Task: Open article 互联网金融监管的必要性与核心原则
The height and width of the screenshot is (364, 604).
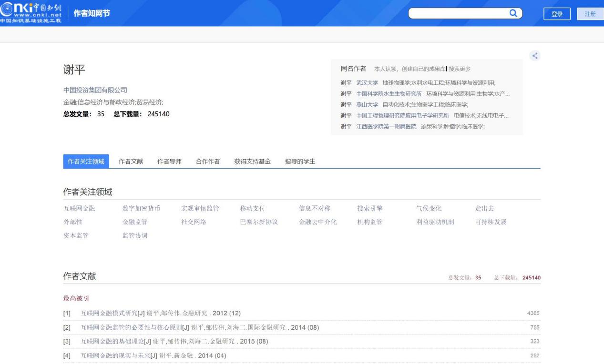Action: 131,327
